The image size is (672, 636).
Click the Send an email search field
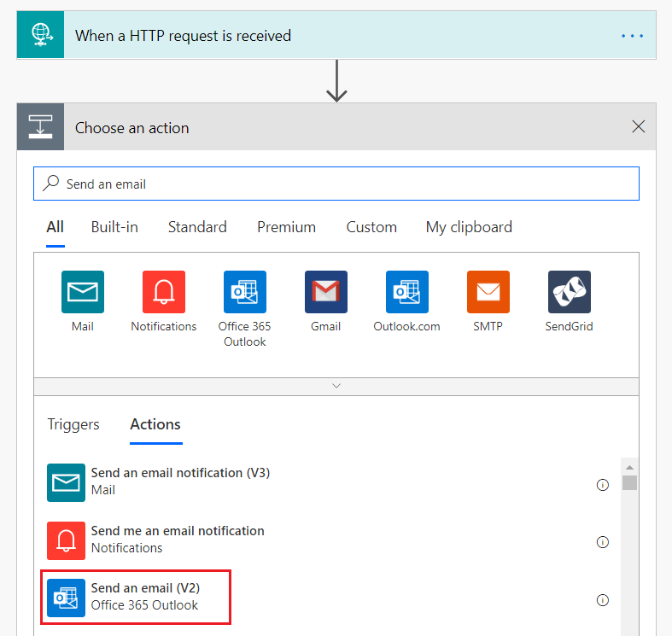click(342, 184)
